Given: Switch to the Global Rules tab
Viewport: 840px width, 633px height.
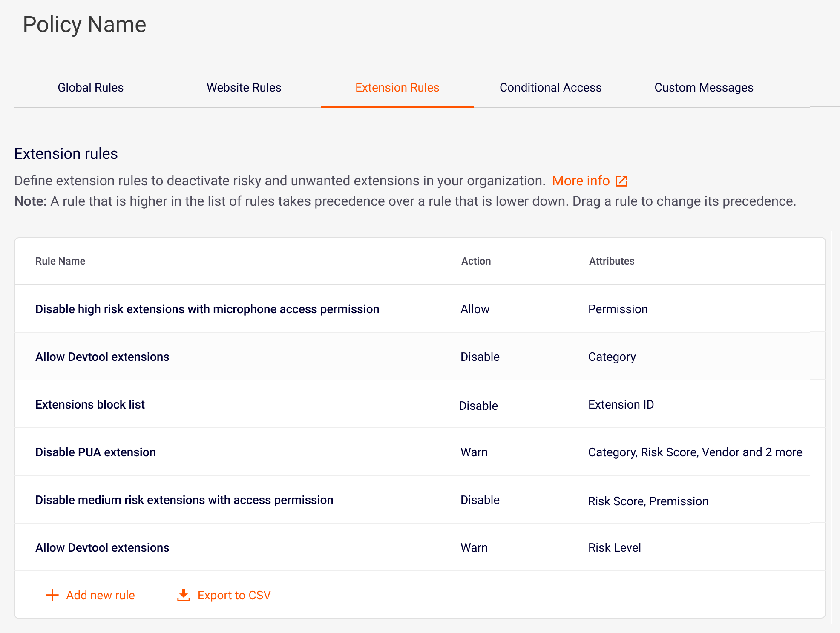Looking at the screenshot, I should (90, 88).
